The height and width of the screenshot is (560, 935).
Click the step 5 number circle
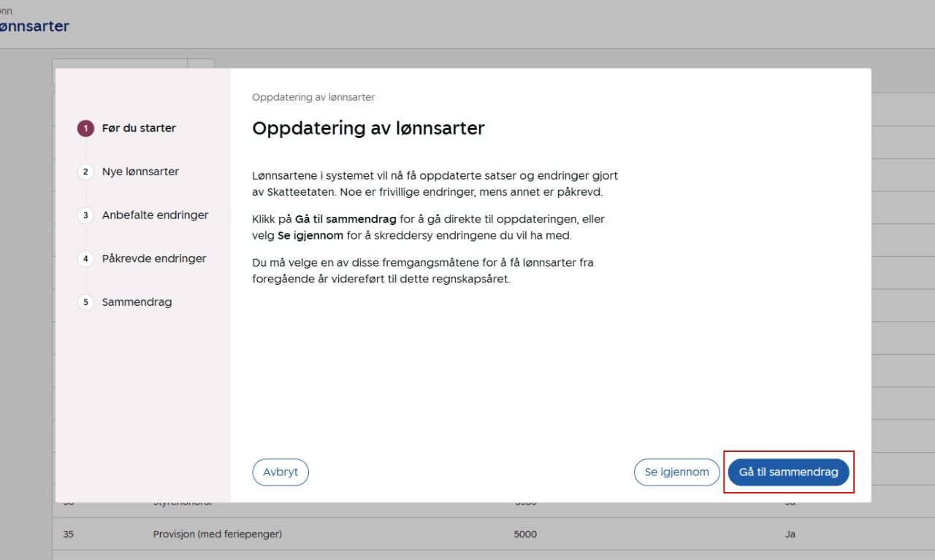85,302
